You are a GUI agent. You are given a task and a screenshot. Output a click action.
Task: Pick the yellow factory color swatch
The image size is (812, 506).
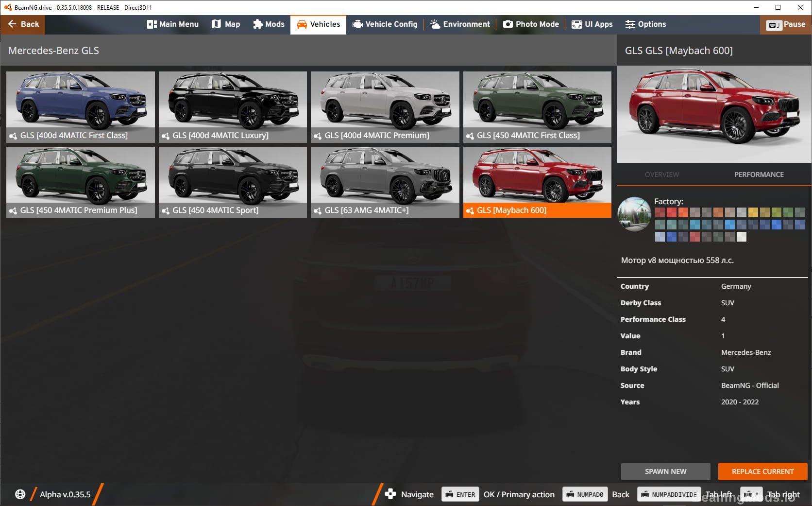(x=753, y=212)
